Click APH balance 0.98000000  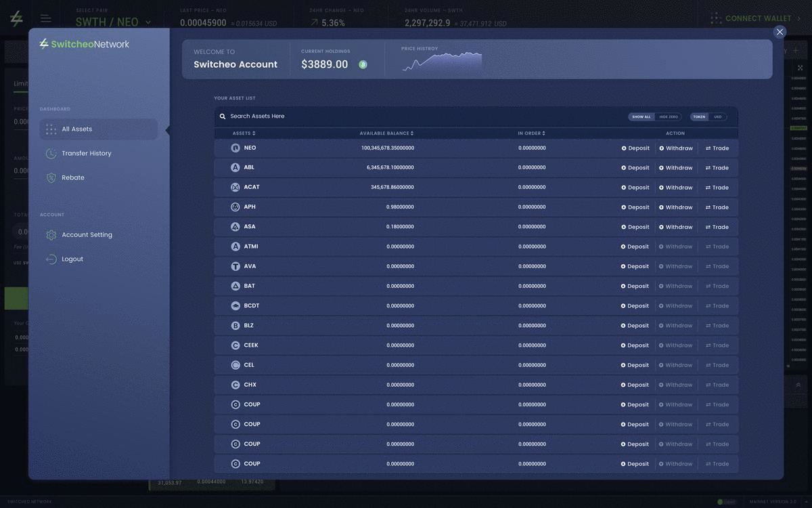(401, 207)
